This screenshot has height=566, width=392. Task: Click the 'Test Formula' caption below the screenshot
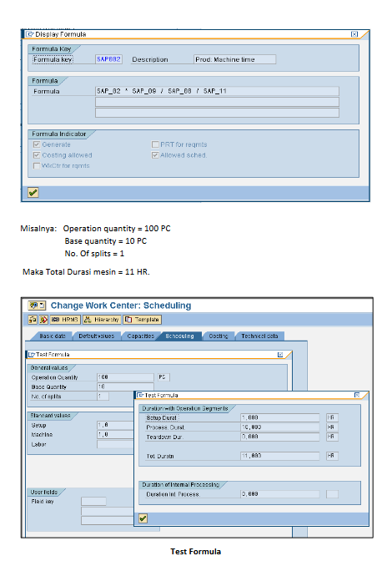coord(196,552)
